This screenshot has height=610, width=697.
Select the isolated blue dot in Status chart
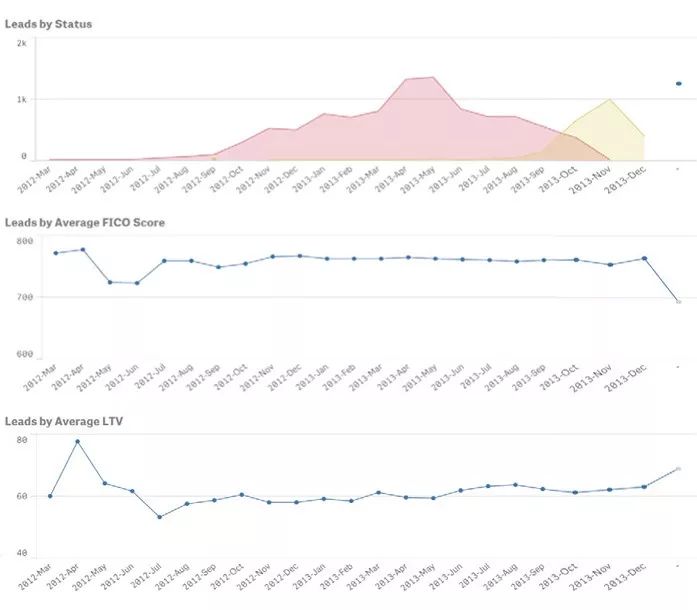click(x=679, y=84)
